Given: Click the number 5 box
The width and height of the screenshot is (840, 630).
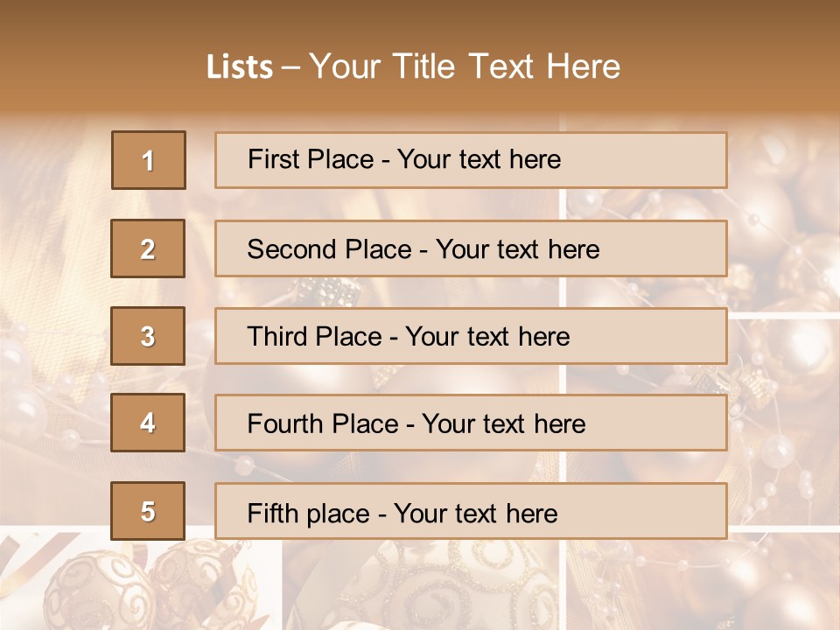Looking at the screenshot, I should click(x=148, y=511).
